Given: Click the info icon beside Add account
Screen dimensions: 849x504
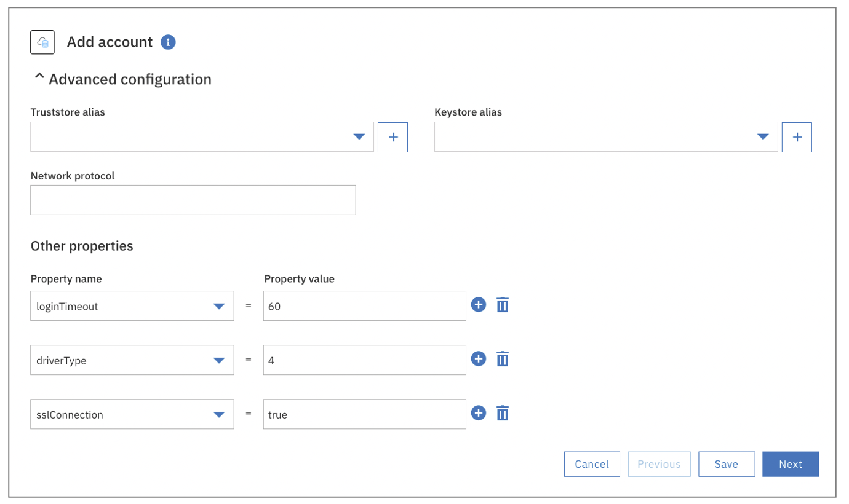Looking at the screenshot, I should (x=168, y=42).
